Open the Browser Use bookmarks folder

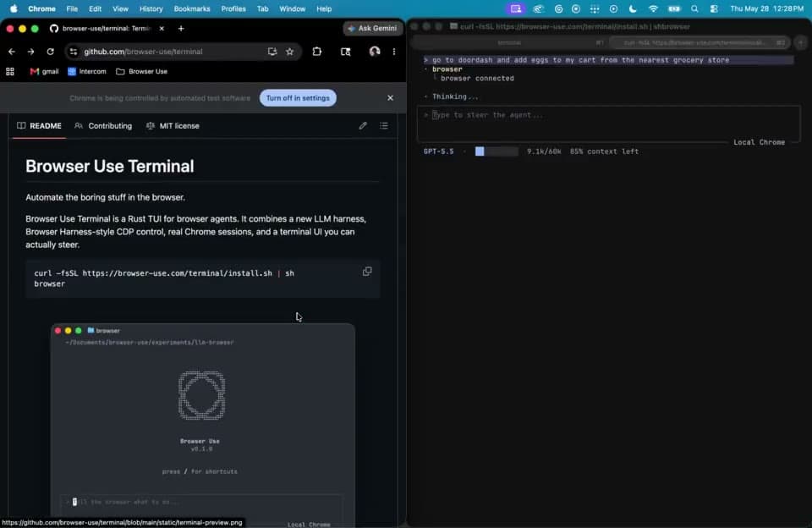tap(142, 72)
